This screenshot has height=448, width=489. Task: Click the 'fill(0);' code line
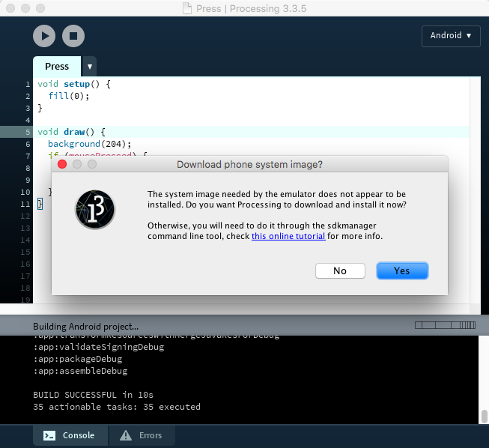[69, 96]
